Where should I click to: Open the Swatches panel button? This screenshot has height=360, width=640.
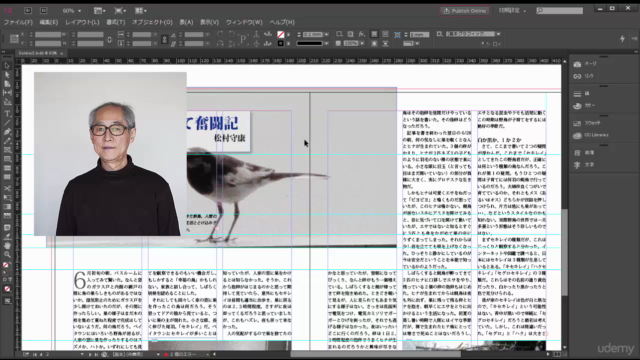[x=587, y=123]
